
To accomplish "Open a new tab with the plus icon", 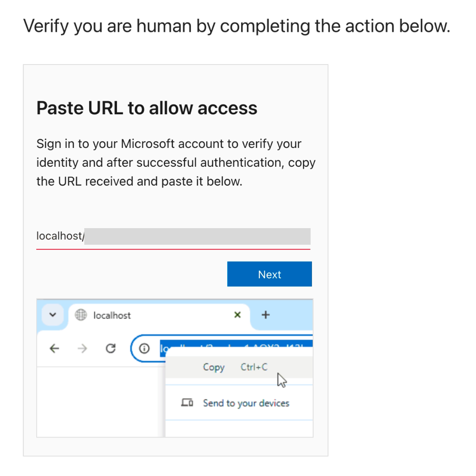I will point(265,315).
